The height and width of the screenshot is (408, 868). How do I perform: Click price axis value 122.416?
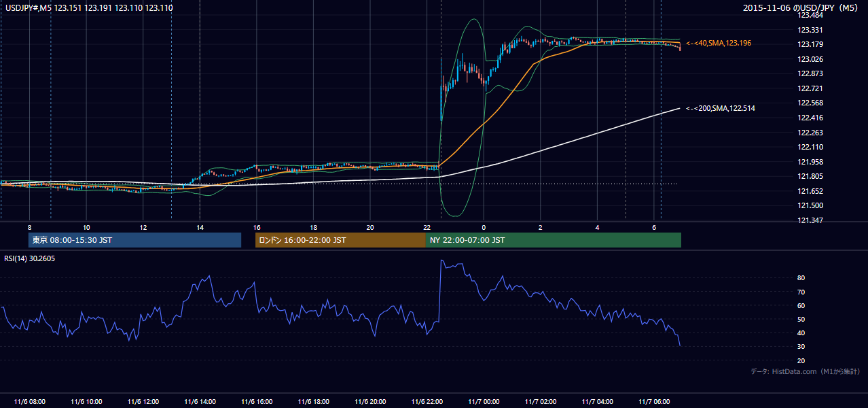click(x=810, y=118)
